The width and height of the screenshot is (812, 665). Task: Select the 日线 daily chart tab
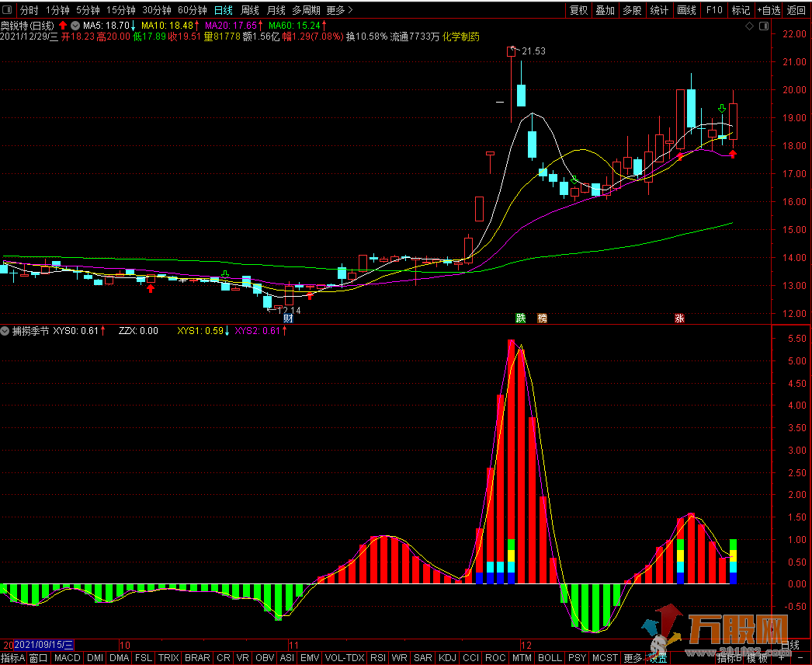(x=224, y=10)
